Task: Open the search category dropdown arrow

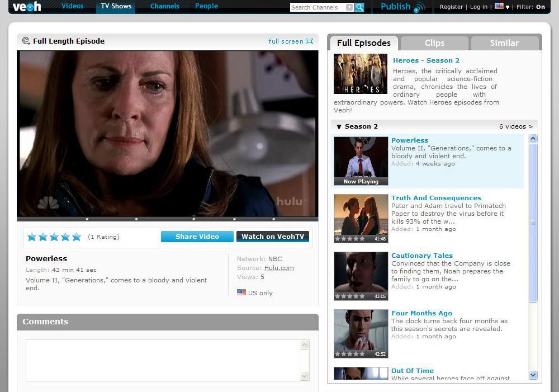Action: point(349,7)
